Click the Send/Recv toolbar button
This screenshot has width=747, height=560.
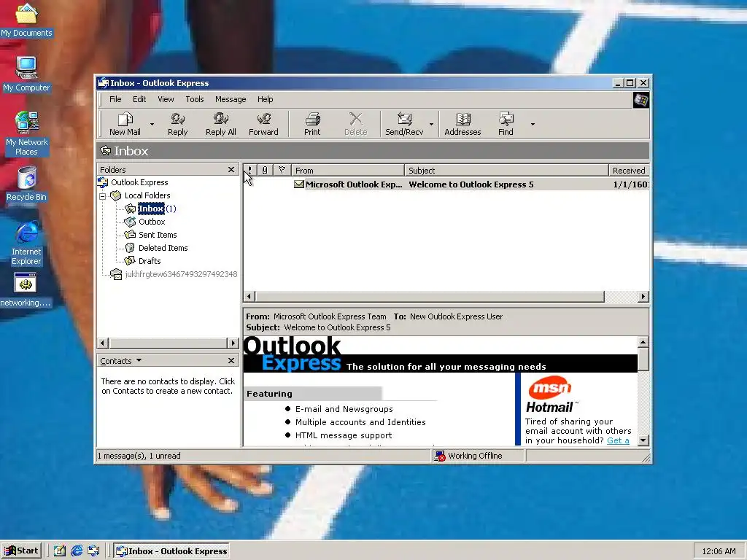pyautogui.click(x=404, y=124)
